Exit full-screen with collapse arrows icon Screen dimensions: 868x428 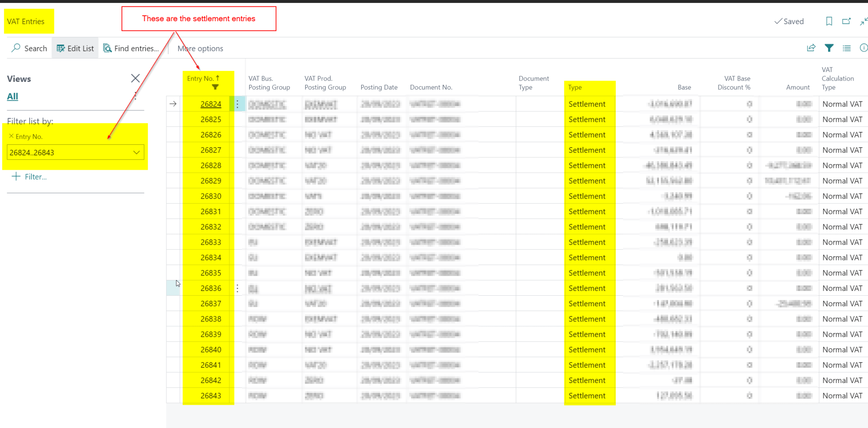(863, 21)
